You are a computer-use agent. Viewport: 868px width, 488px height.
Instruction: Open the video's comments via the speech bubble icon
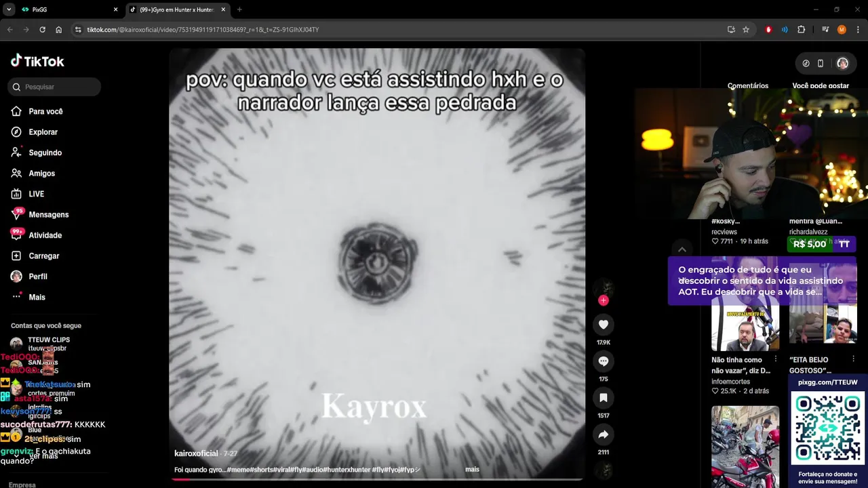tap(603, 361)
